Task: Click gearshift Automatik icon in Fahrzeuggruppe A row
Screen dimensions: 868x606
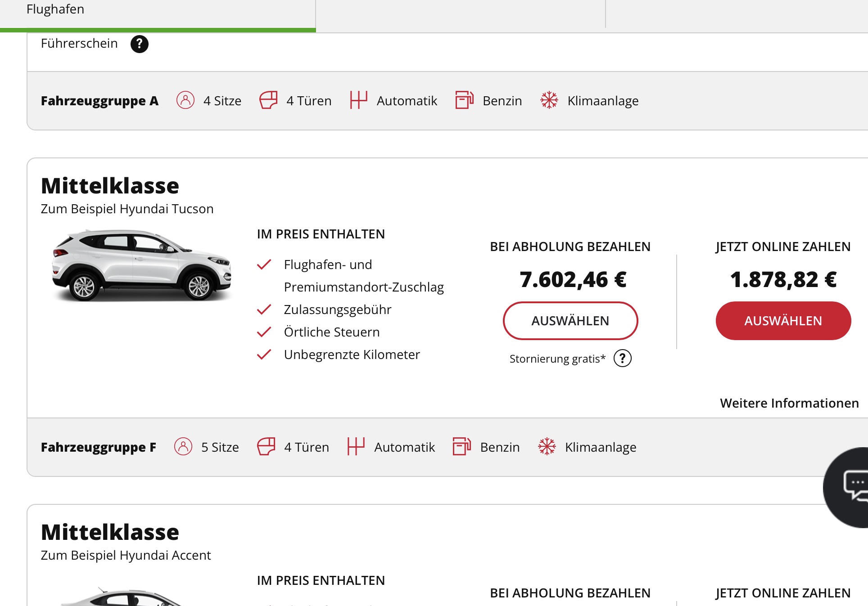Action: tap(358, 100)
